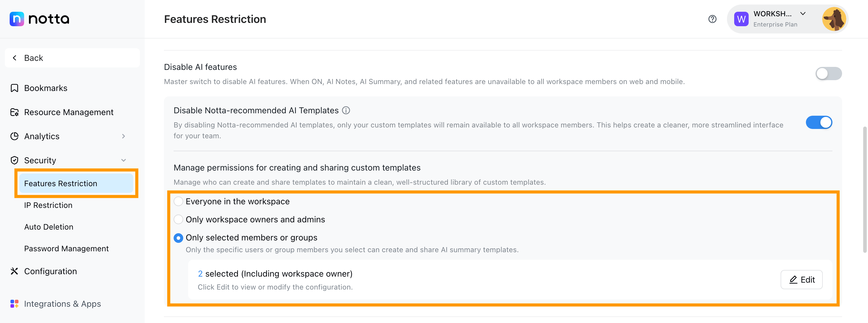Image resolution: width=868 pixels, height=323 pixels.
Task: Click the pencil icon on Edit button
Action: (x=793, y=280)
